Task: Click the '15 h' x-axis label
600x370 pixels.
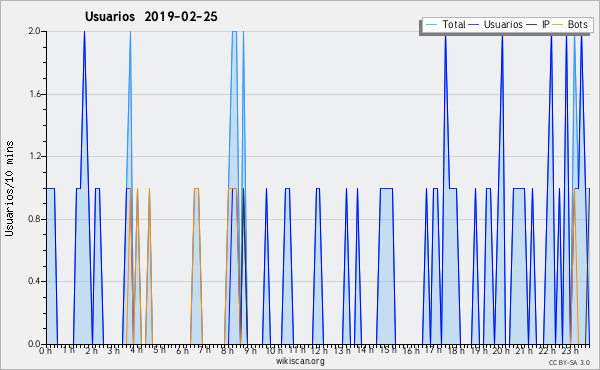Action: [x=387, y=350]
